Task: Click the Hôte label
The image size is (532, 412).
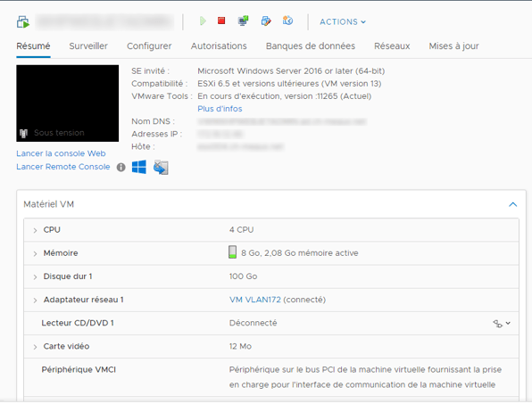Action: 143,146
